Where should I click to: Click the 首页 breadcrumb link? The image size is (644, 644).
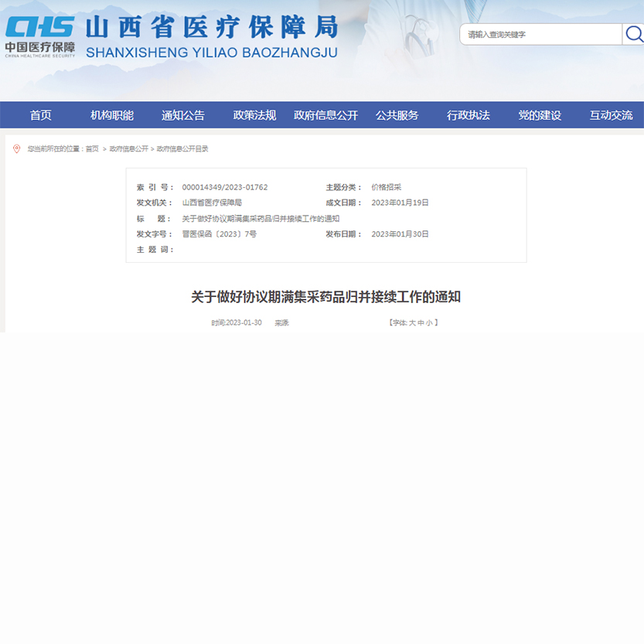[92, 148]
